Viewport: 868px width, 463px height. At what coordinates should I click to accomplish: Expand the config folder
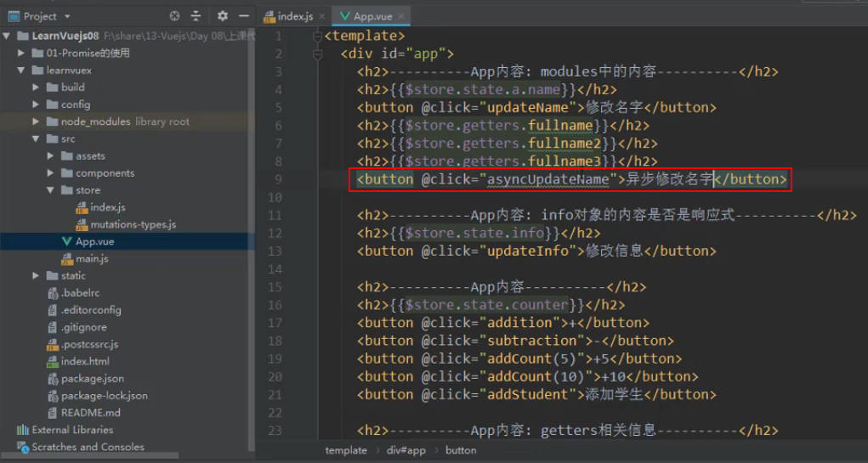[x=36, y=104]
